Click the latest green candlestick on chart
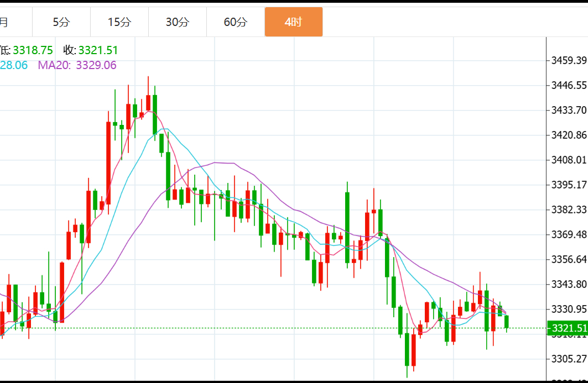This screenshot has height=383, width=588. click(x=507, y=322)
